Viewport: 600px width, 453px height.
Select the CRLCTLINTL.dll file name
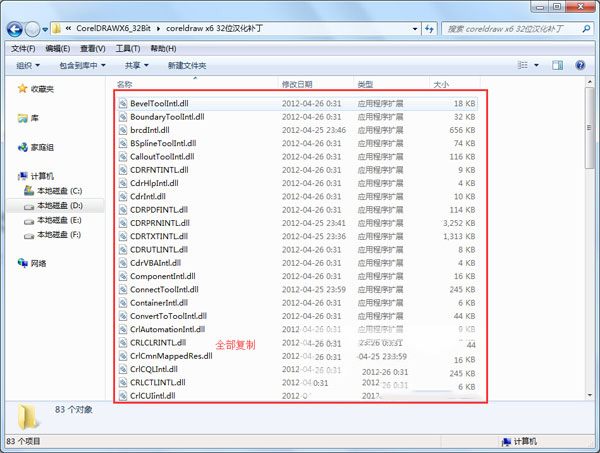point(158,382)
